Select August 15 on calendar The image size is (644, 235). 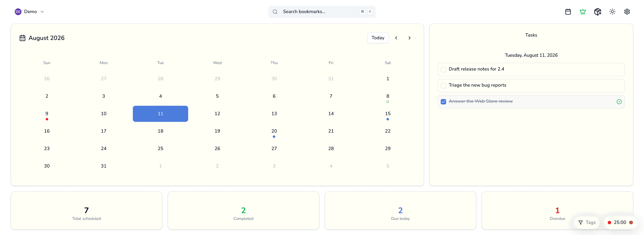(x=388, y=114)
